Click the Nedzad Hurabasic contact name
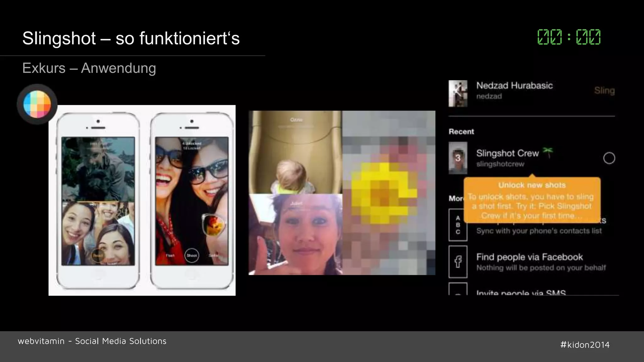The width and height of the screenshot is (644, 362). [514, 85]
